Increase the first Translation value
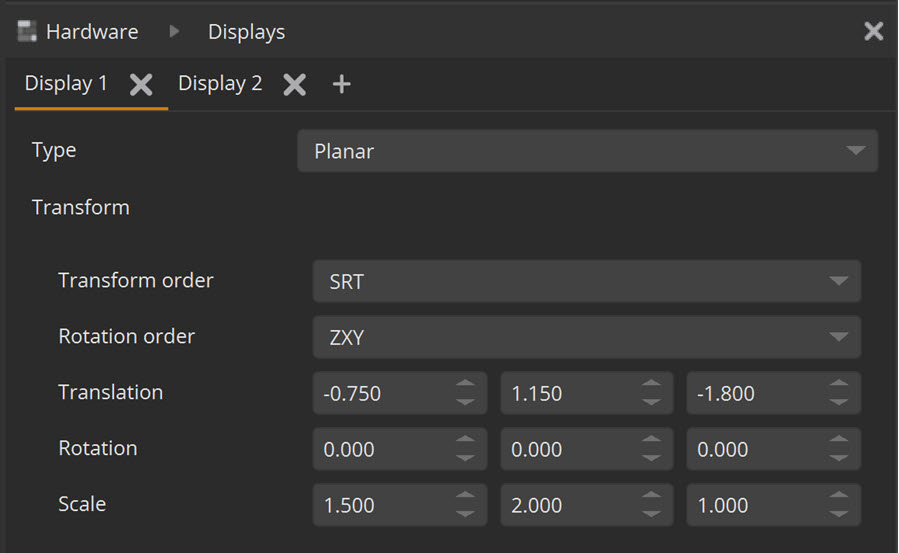Screen dimensions: 899x553 coord(465,385)
